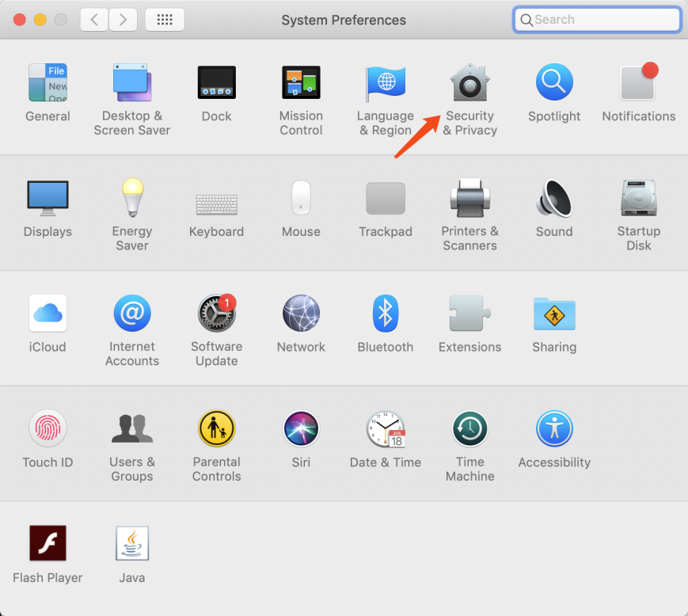Screen dimensions: 688x616
Task: Open Software Update pane
Action: coord(216,314)
